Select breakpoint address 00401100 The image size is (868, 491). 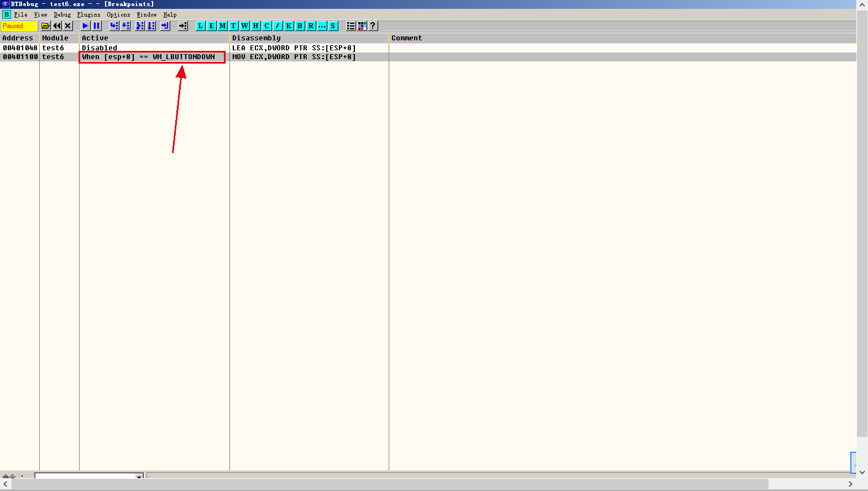20,57
